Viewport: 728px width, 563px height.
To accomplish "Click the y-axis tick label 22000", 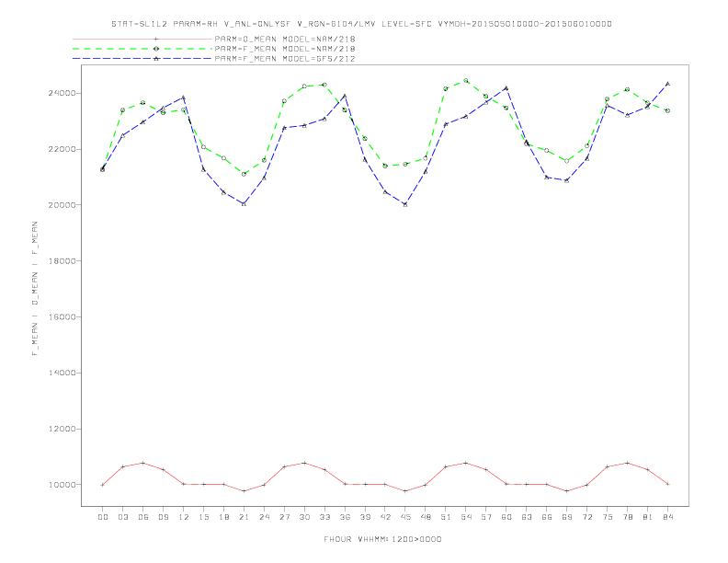I will (62, 149).
